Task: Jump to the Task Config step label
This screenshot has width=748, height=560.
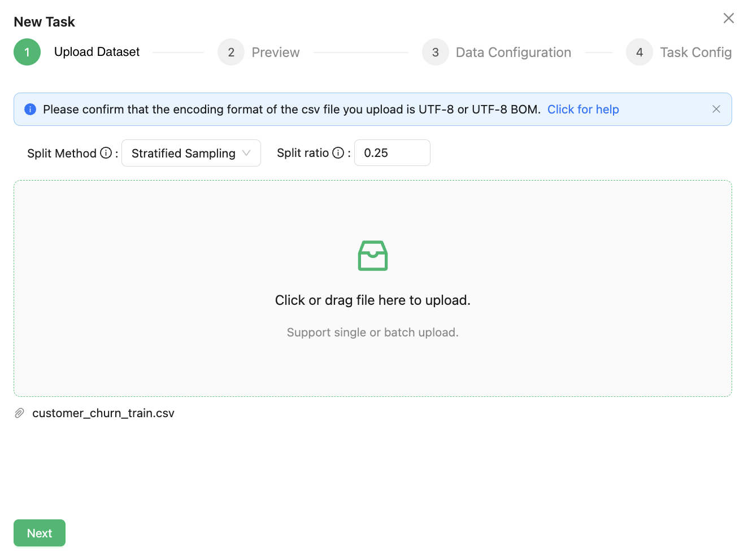Action: point(695,53)
